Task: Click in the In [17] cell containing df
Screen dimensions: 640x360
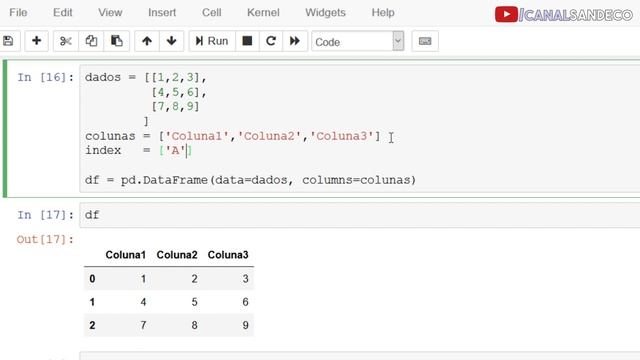Action: (360, 215)
